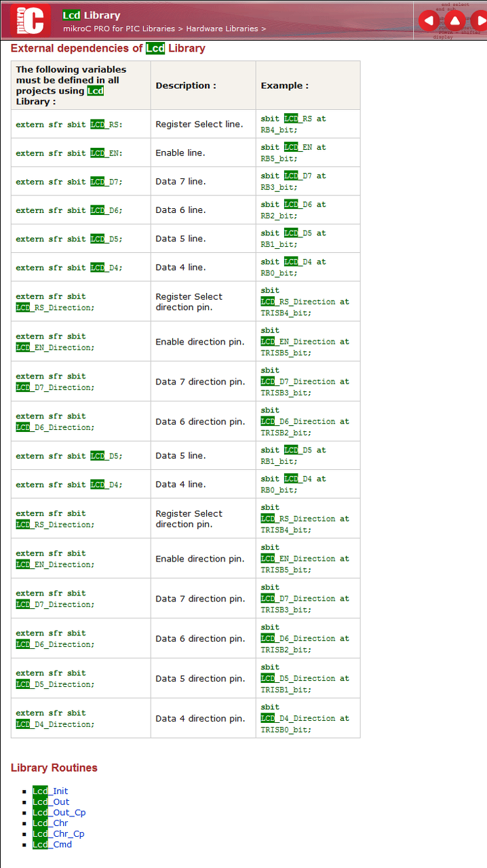Image resolution: width=487 pixels, height=868 pixels.
Task: Go to the previous topic arrow
Action: coord(429,20)
